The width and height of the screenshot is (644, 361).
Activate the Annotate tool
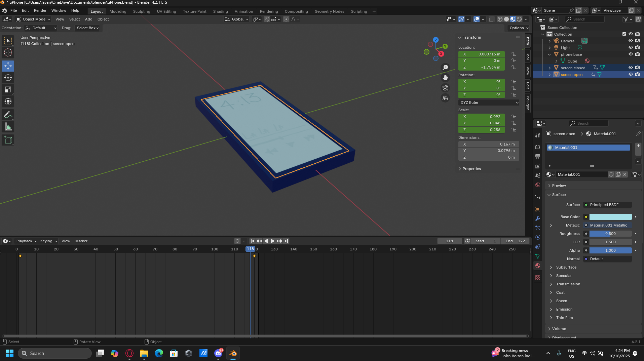8,115
